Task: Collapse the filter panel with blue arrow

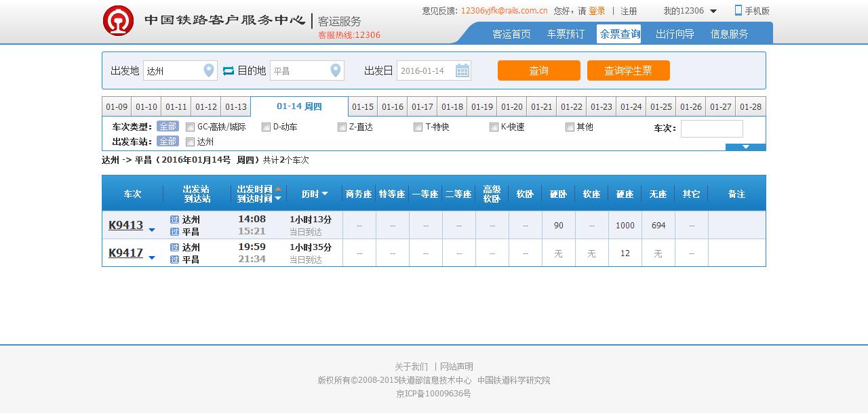Action: 745,147
